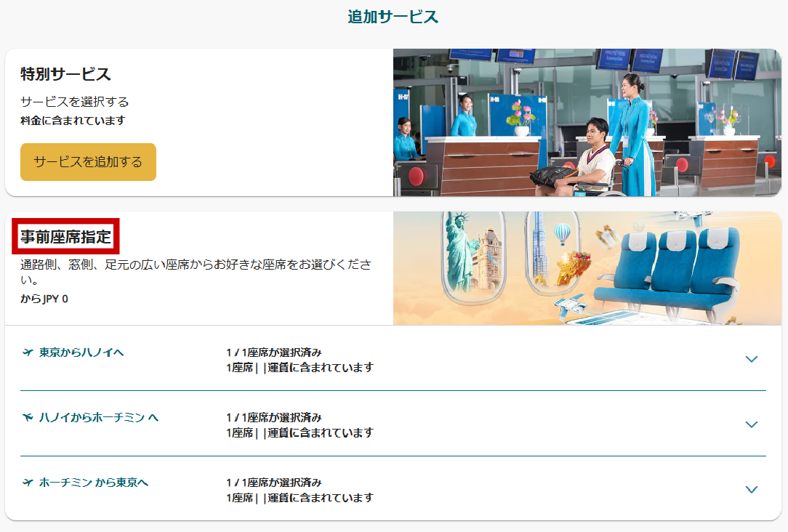The width and height of the screenshot is (788, 532).
Task: Click the サービスを選択する text
Action: tap(74, 102)
